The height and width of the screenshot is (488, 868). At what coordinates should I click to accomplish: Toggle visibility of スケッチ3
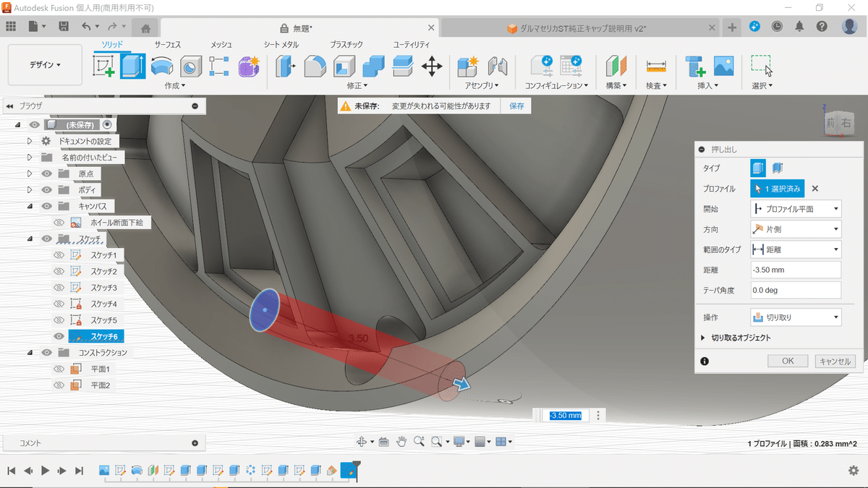point(59,288)
